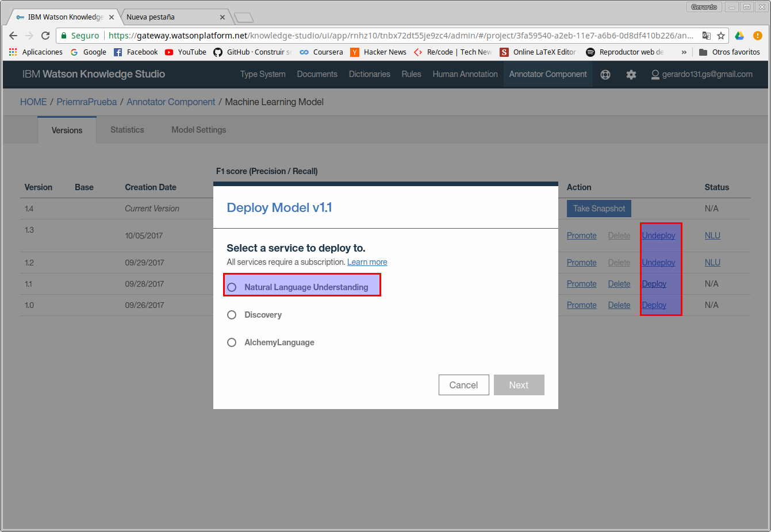
Task: Open Dictionaries menu
Action: (x=369, y=74)
